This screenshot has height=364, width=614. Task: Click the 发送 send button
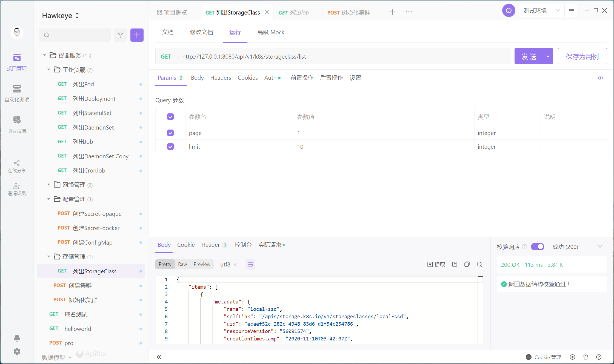pos(529,56)
